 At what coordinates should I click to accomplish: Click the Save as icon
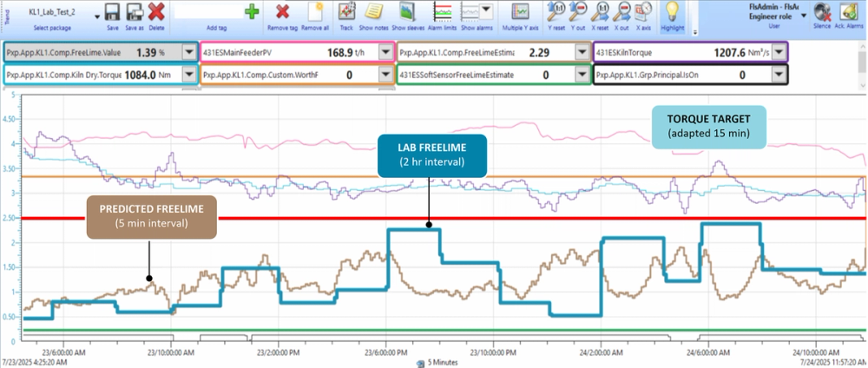135,12
